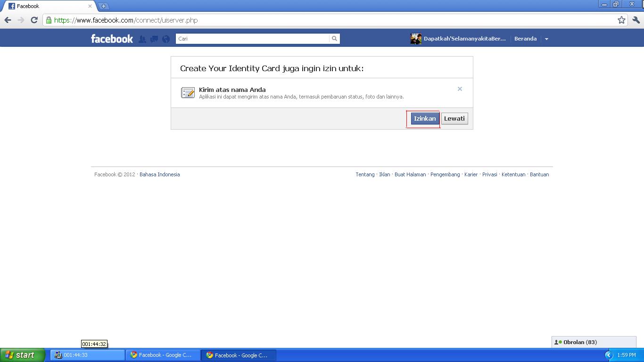Open messages icon in Facebook bar

(154, 39)
